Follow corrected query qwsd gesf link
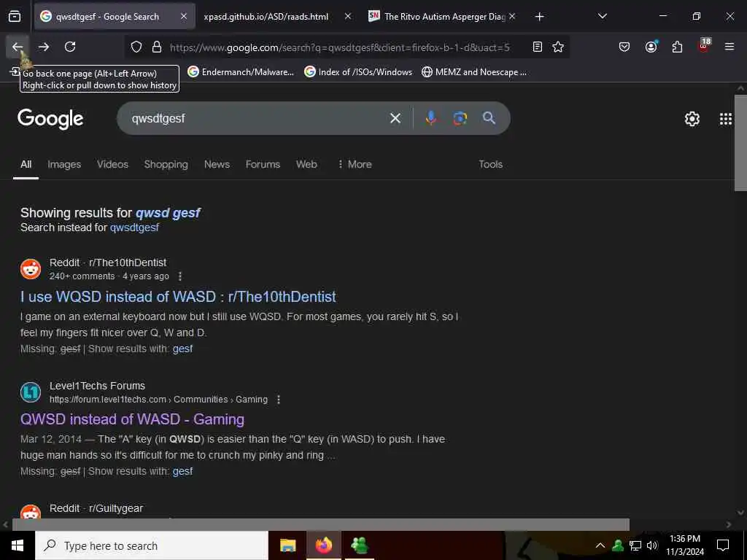Image resolution: width=747 pixels, height=560 pixels. coord(168,213)
